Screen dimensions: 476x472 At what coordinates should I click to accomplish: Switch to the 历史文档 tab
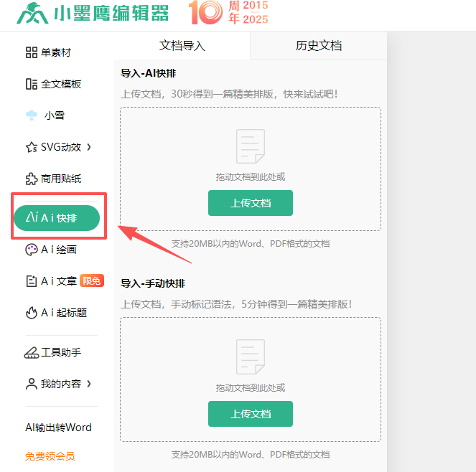pos(318,46)
